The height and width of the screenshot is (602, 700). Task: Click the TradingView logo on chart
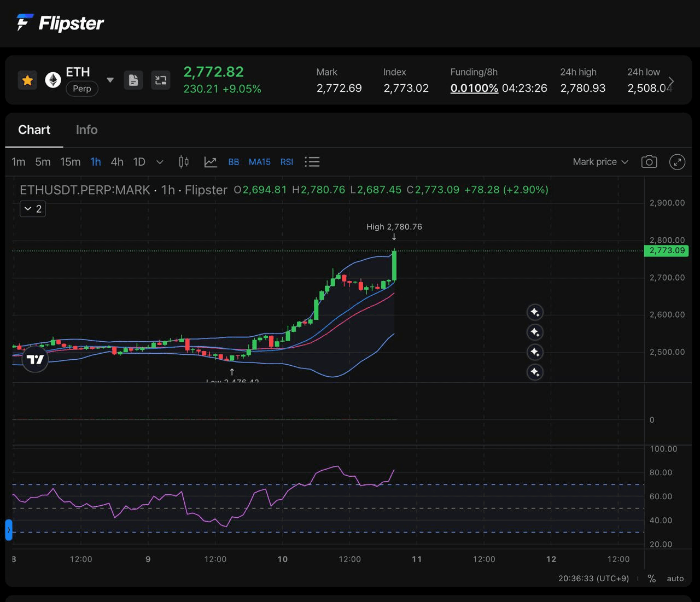35,359
